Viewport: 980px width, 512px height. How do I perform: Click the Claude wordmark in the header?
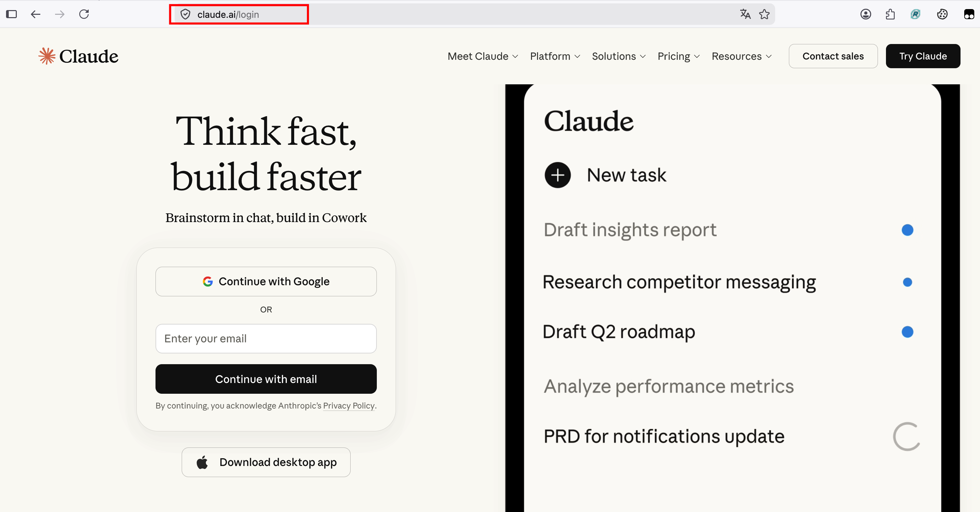click(89, 56)
